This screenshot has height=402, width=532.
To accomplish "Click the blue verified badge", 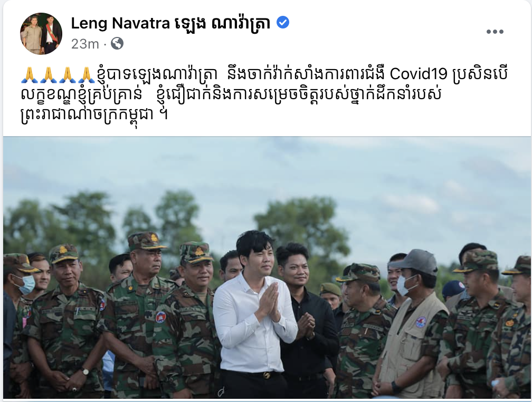I will (x=283, y=23).
